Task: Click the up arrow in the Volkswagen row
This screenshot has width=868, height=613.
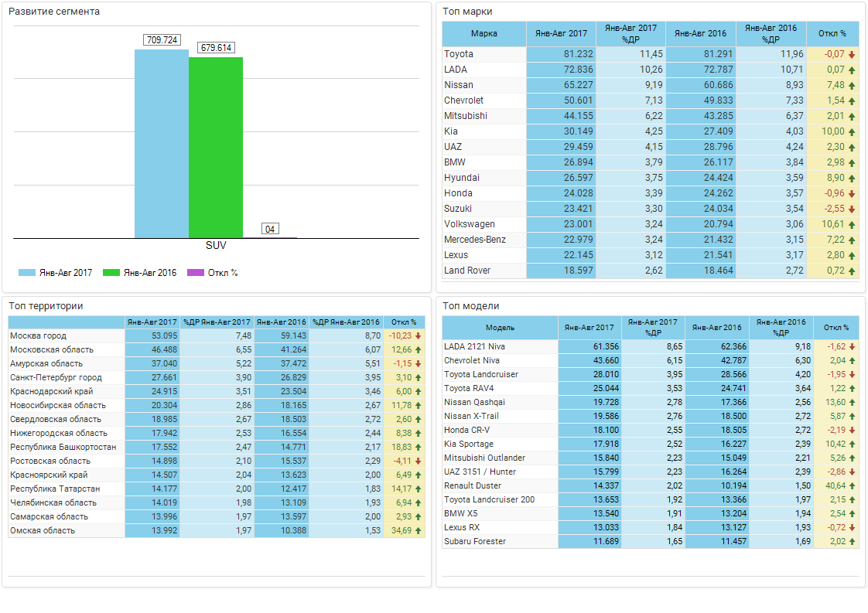Action: click(852, 225)
